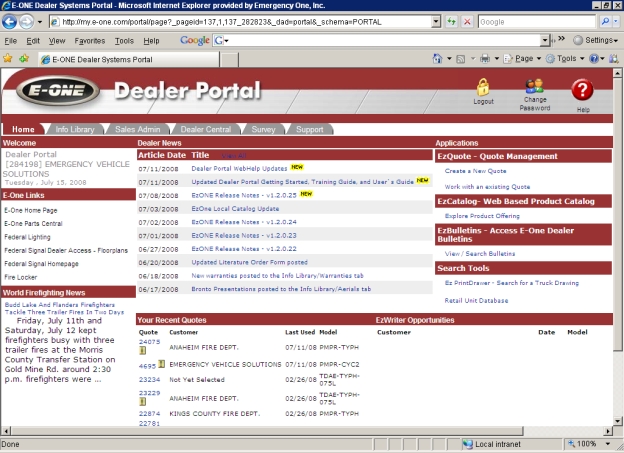
Task: Open the Favorites menu
Action: [x=90, y=41]
